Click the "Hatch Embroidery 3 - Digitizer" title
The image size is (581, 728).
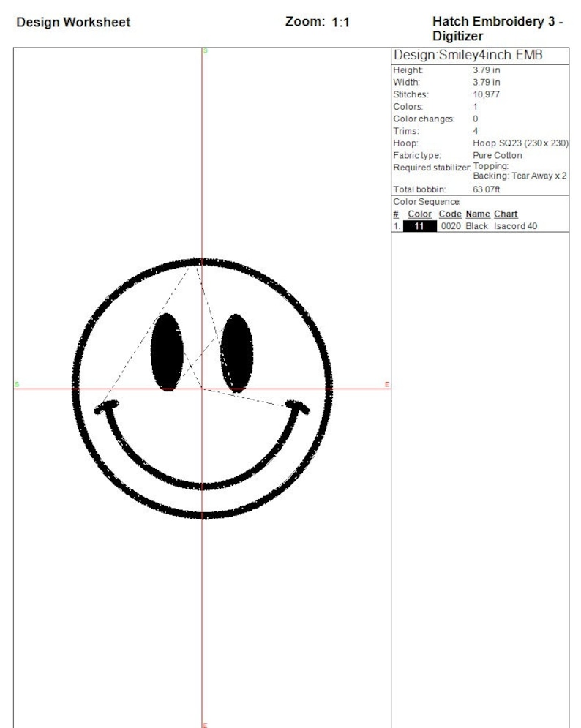[x=498, y=29]
